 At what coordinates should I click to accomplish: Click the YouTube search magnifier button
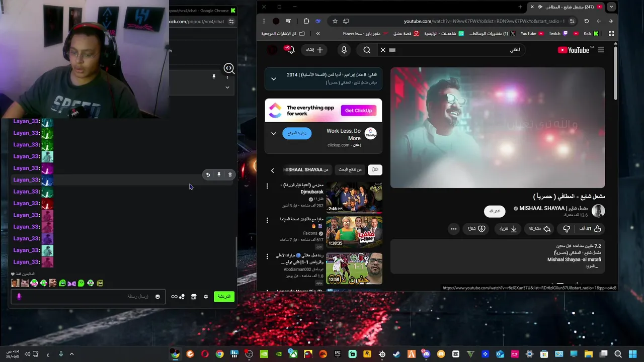(x=367, y=50)
